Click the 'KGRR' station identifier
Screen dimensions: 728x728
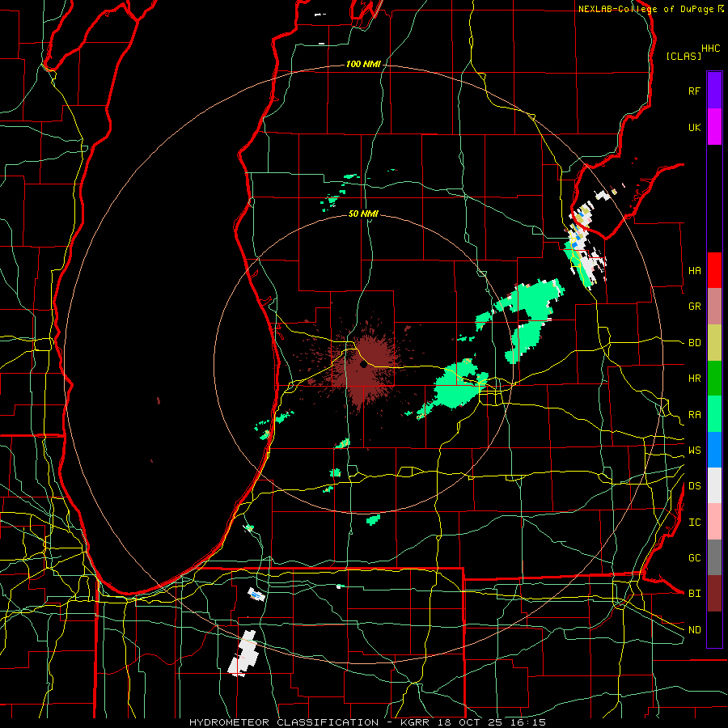pyautogui.click(x=414, y=722)
